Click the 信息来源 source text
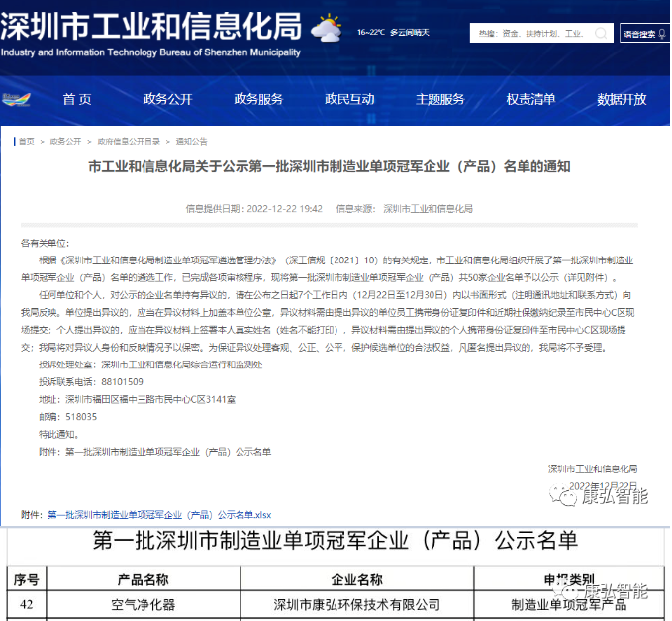 coord(405,209)
